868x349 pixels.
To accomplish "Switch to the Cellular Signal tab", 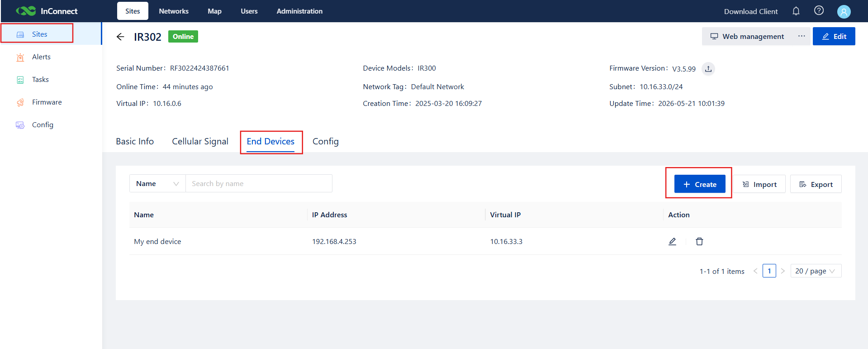I will pos(200,141).
